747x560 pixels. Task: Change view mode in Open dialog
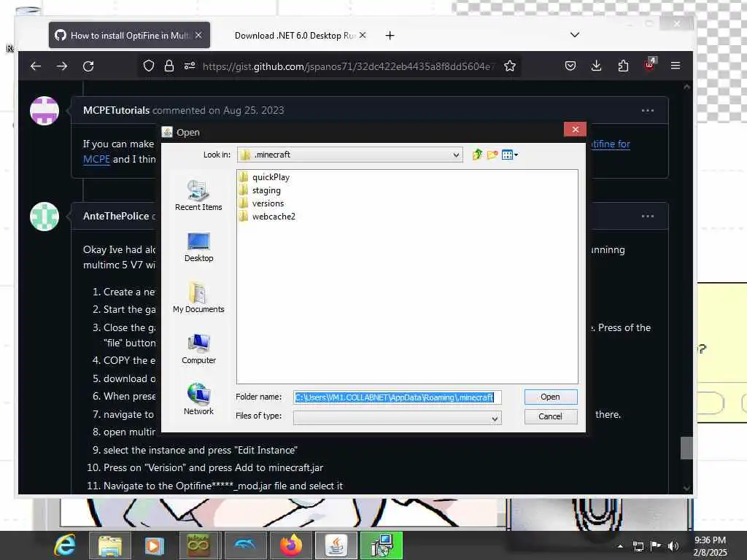[509, 155]
